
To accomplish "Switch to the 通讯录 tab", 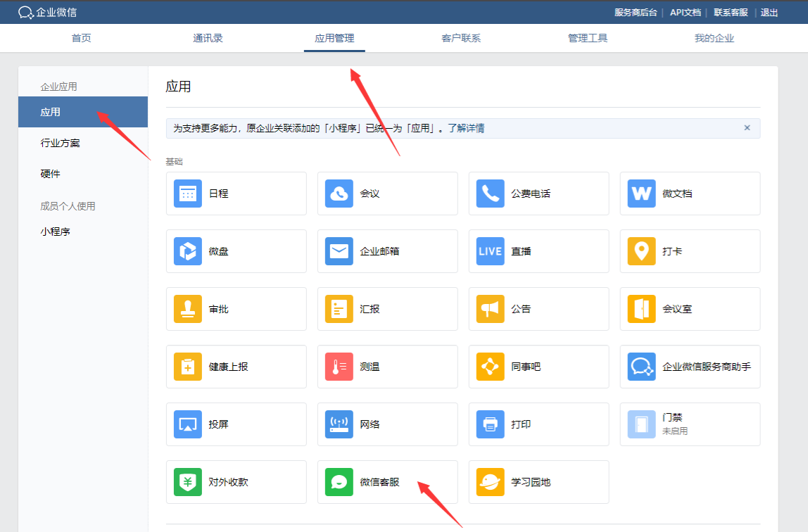I will click(208, 38).
